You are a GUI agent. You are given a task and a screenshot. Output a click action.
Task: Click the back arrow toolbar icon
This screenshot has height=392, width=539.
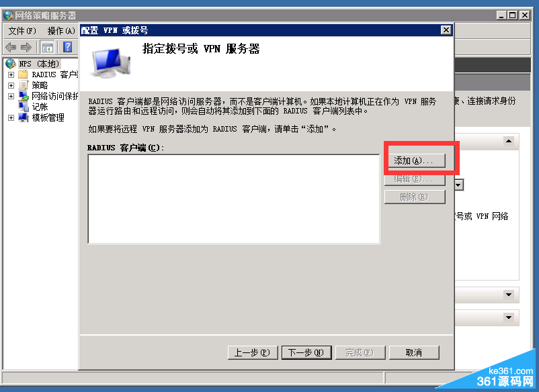[11, 47]
